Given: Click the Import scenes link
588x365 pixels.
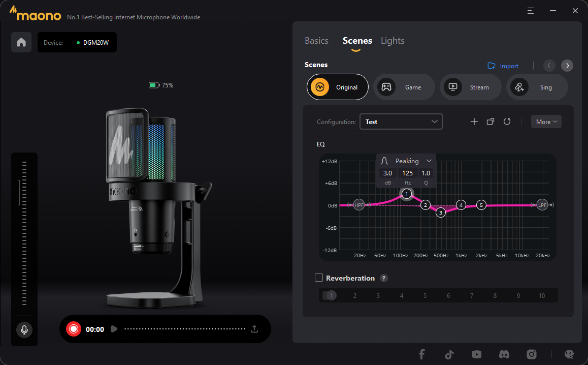Looking at the screenshot, I should point(503,66).
